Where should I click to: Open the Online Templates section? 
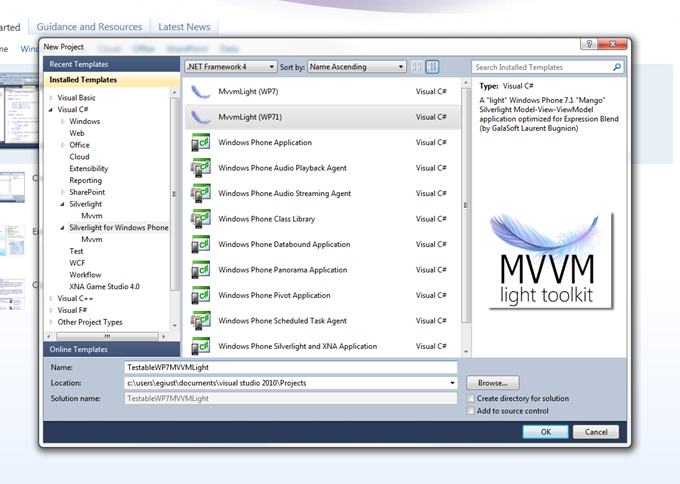111,350
